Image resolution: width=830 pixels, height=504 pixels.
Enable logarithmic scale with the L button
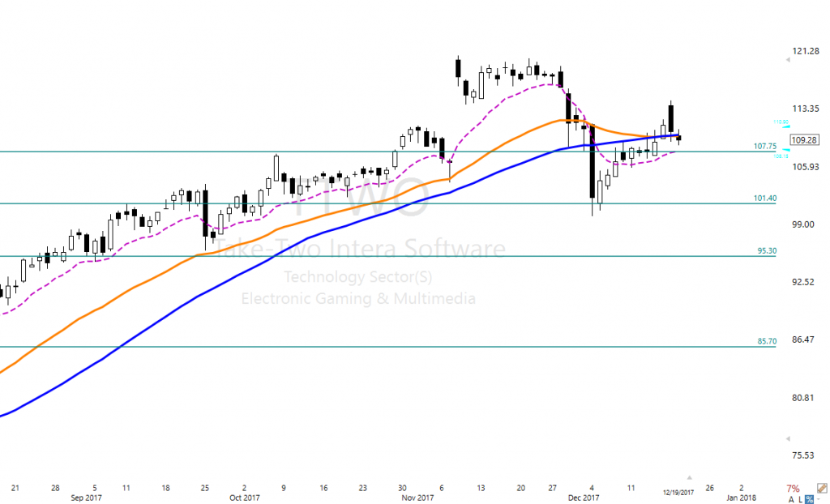[801, 499]
